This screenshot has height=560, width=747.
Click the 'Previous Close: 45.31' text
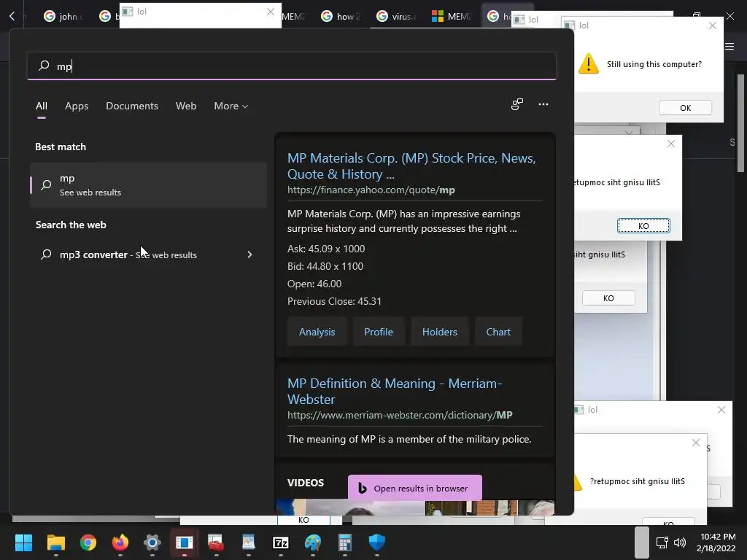pos(334,301)
